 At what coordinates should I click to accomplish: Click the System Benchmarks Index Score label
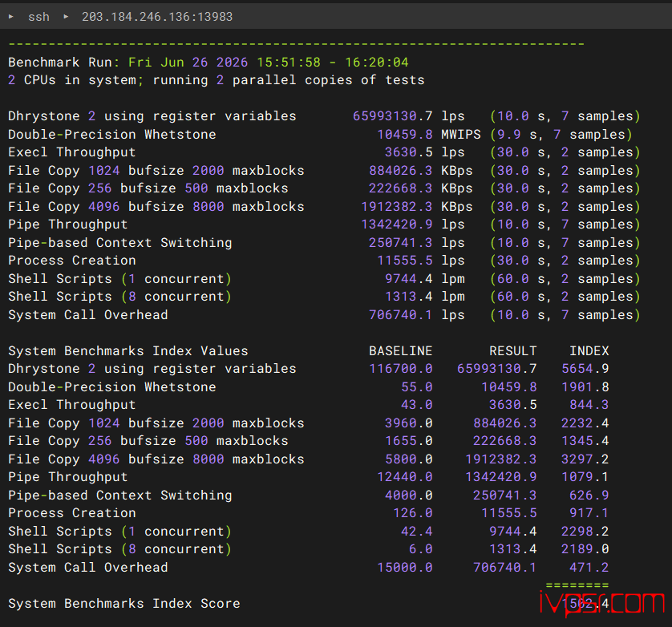pyautogui.click(x=124, y=604)
